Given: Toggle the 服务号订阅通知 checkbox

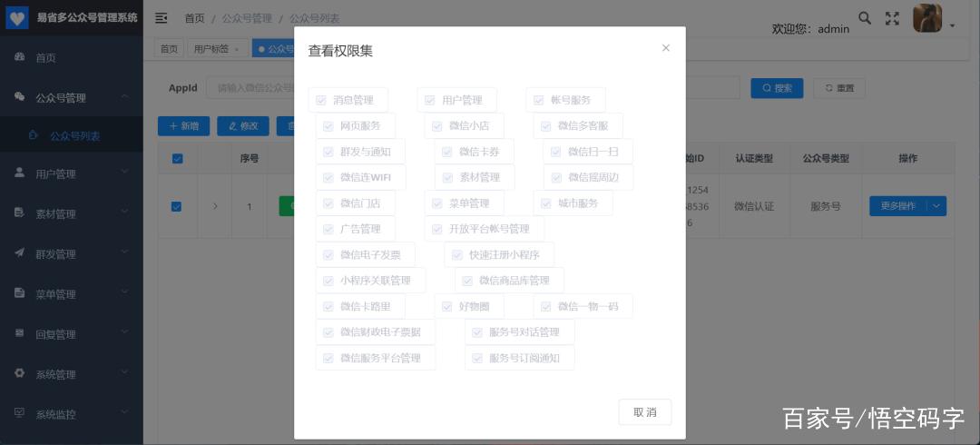Looking at the screenshot, I should pyautogui.click(x=477, y=358).
